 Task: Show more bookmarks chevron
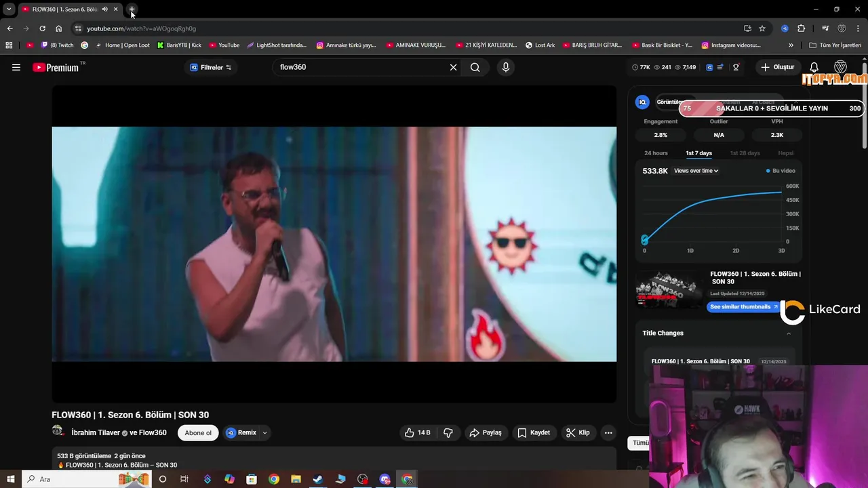tap(791, 45)
